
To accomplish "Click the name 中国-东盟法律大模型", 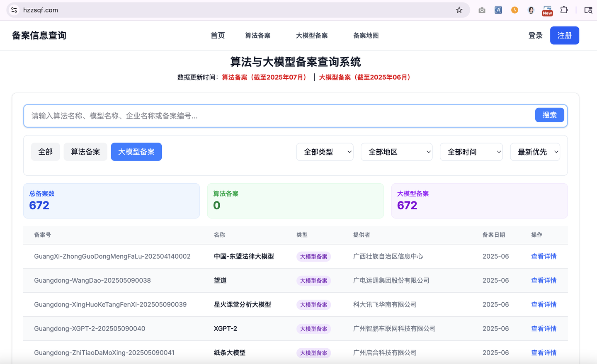I will coord(244,256).
